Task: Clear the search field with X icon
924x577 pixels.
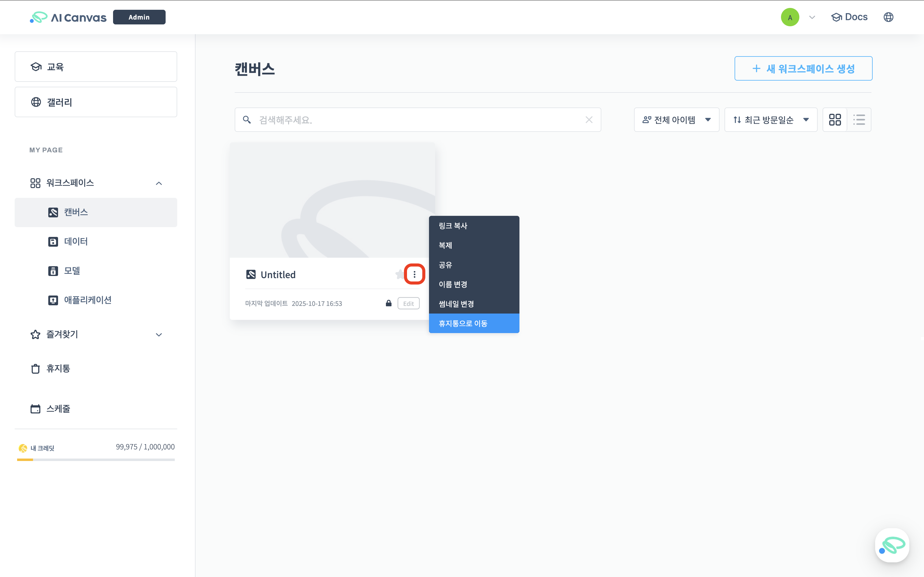Action: [x=589, y=120]
